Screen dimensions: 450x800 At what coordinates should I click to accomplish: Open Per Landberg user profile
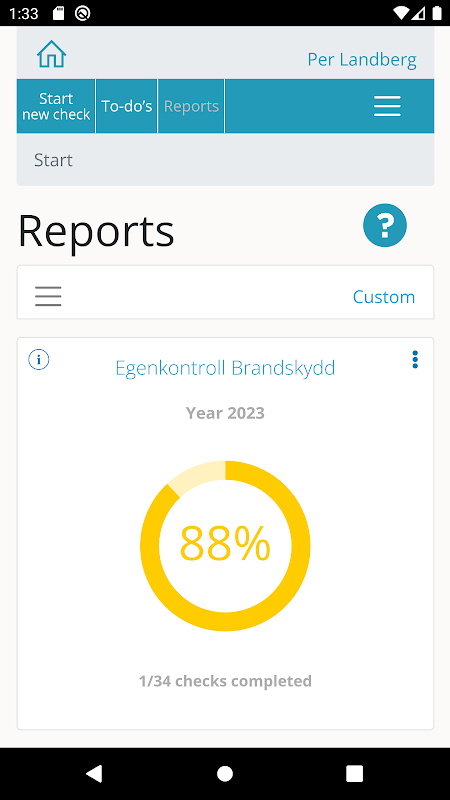pos(362,60)
